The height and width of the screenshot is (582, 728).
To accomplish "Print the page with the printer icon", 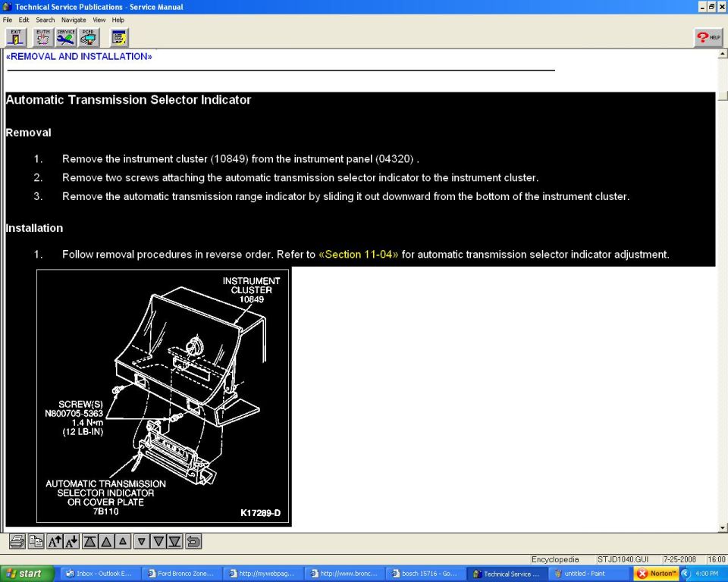I will click(x=17, y=541).
